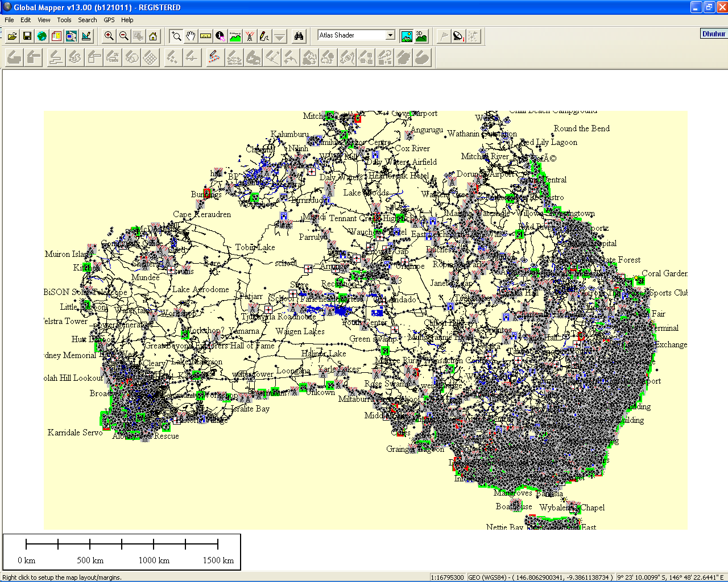The width and height of the screenshot is (728, 582).
Task: Open the GPS menu
Action: (x=109, y=20)
